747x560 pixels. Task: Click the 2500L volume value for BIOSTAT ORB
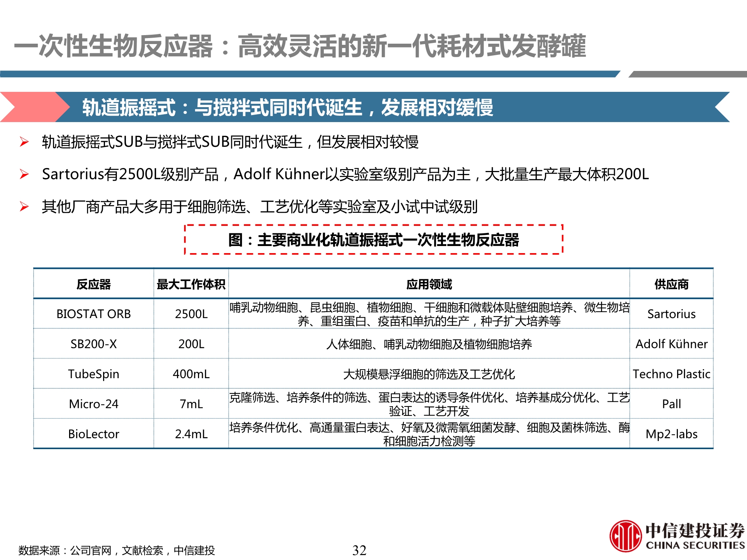tap(191, 315)
